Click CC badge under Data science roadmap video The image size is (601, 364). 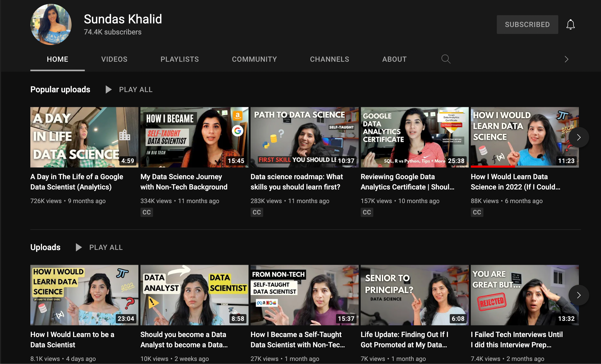point(257,212)
